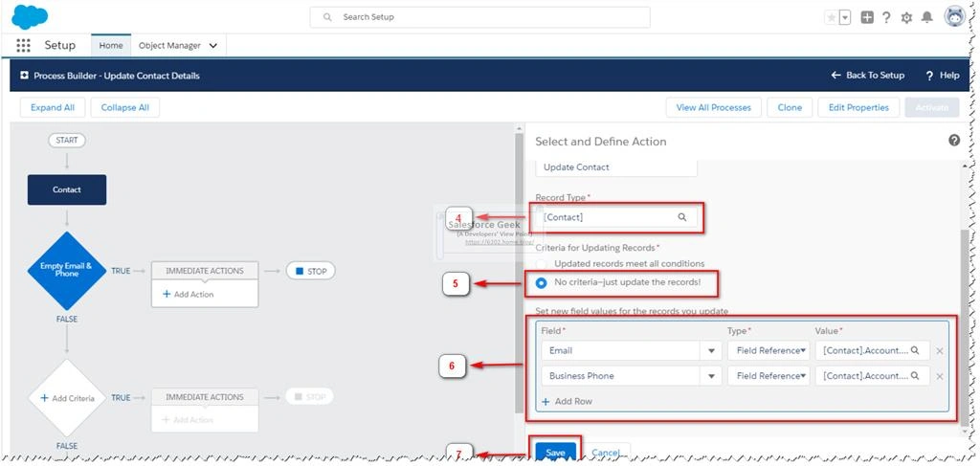Switch to the Home tab
Viewport: 980px width, 466px height.
[x=111, y=46]
